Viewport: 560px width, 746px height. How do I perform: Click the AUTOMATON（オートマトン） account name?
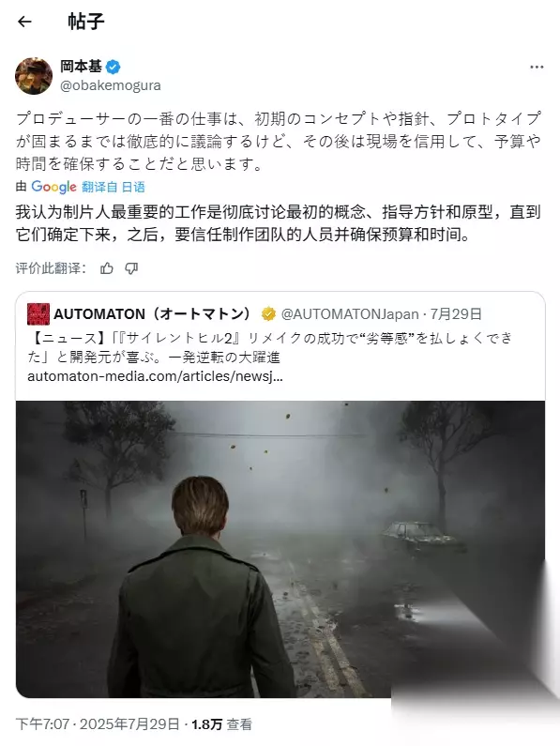pos(152,314)
